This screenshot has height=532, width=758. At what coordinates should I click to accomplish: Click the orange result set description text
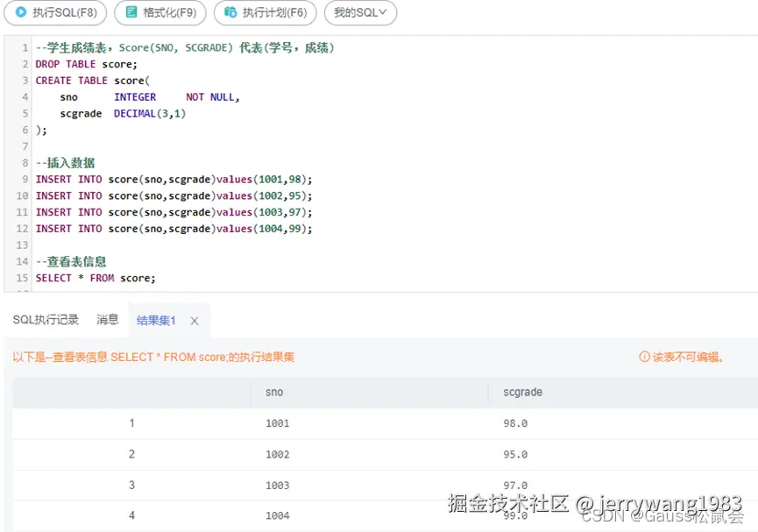(153, 358)
